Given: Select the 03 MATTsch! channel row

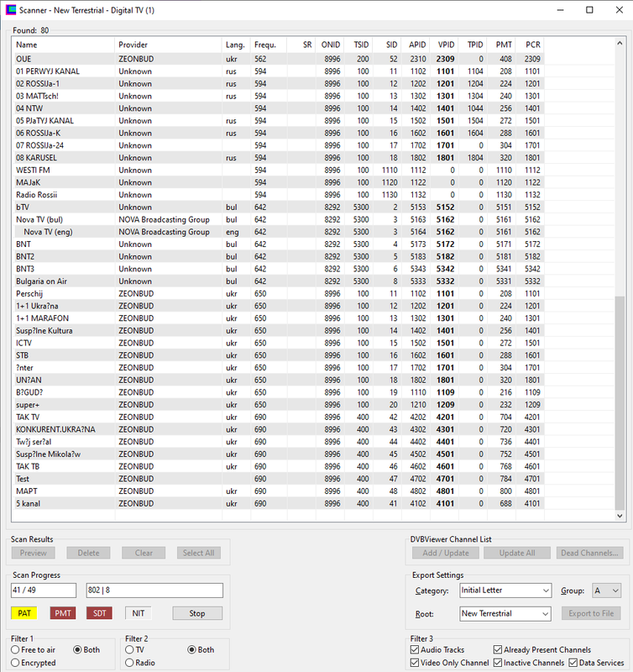Looking at the screenshot, I should [279, 96].
